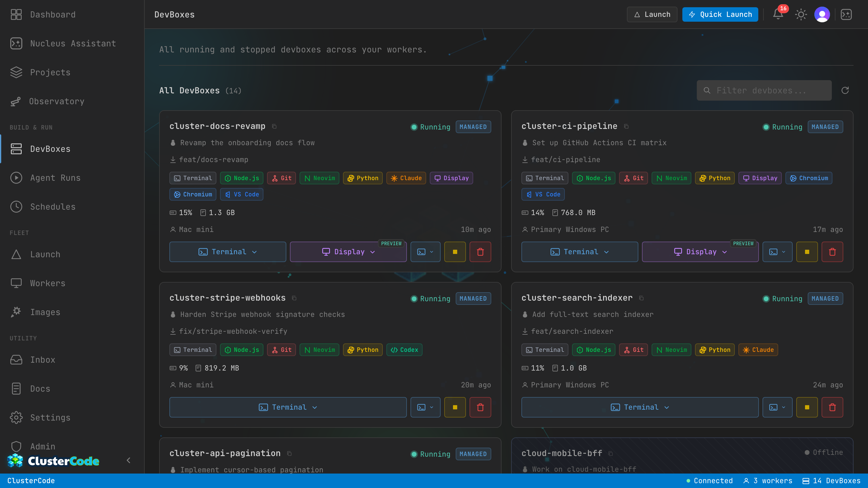
Task: Stop cluster-docs-revamp devbox yellow button
Action: click(x=455, y=252)
